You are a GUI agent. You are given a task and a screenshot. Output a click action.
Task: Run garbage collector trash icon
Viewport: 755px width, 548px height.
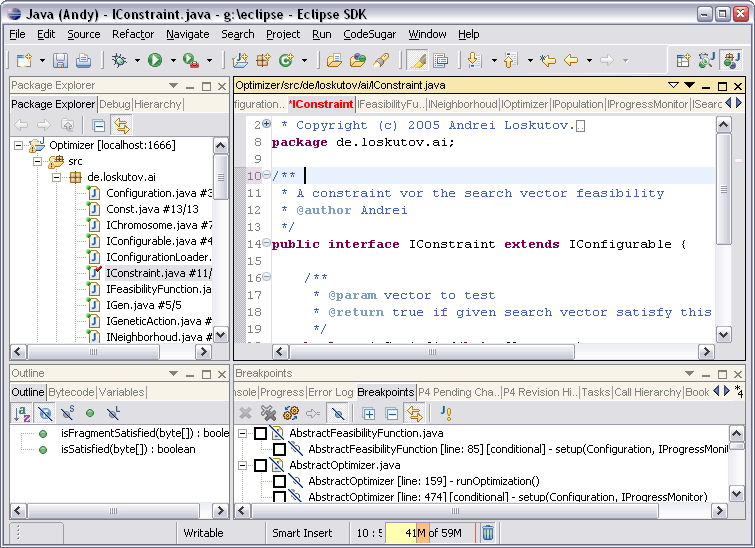[x=487, y=533]
